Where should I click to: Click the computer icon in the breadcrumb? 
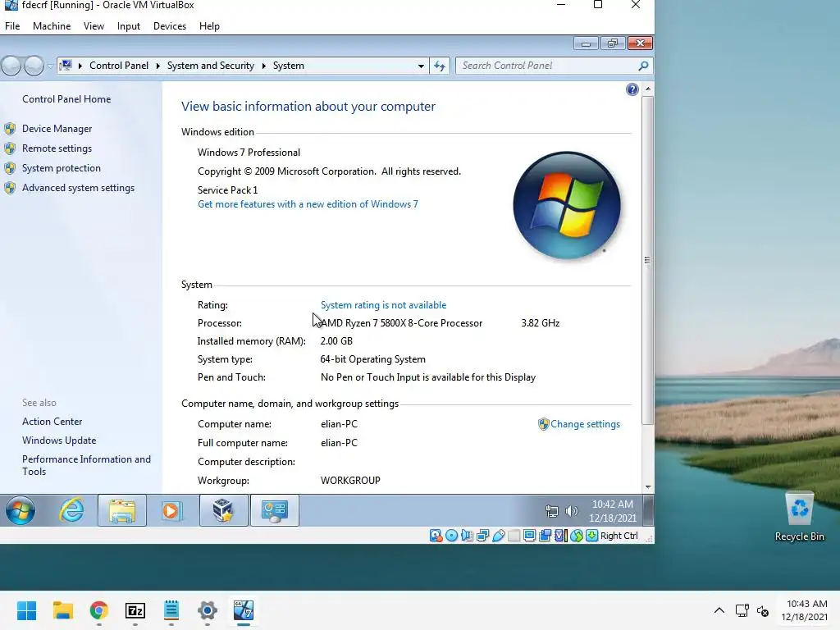pos(66,66)
